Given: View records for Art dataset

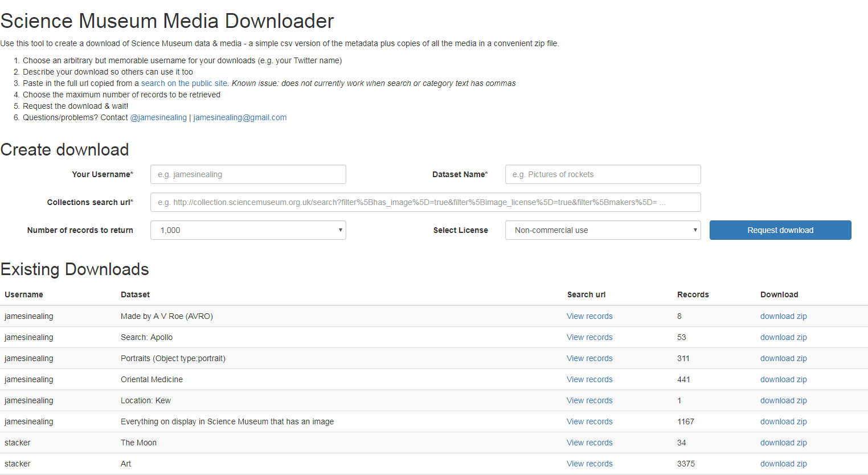Looking at the screenshot, I should [589, 464].
